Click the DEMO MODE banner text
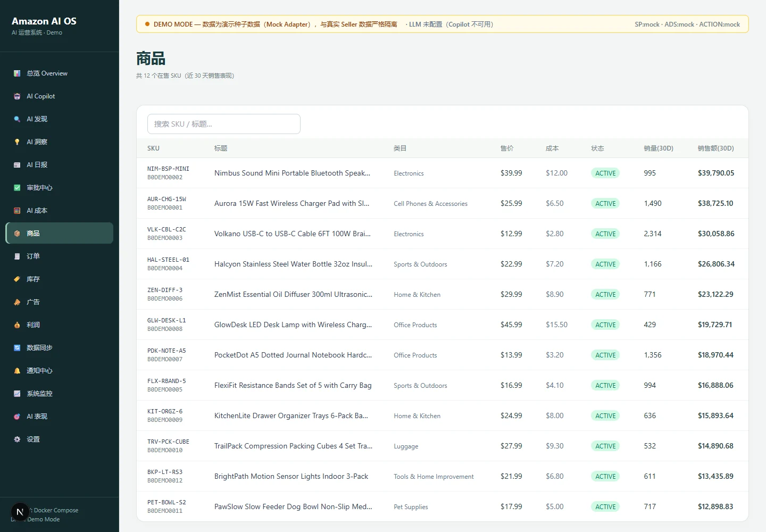 pyautogui.click(x=275, y=24)
